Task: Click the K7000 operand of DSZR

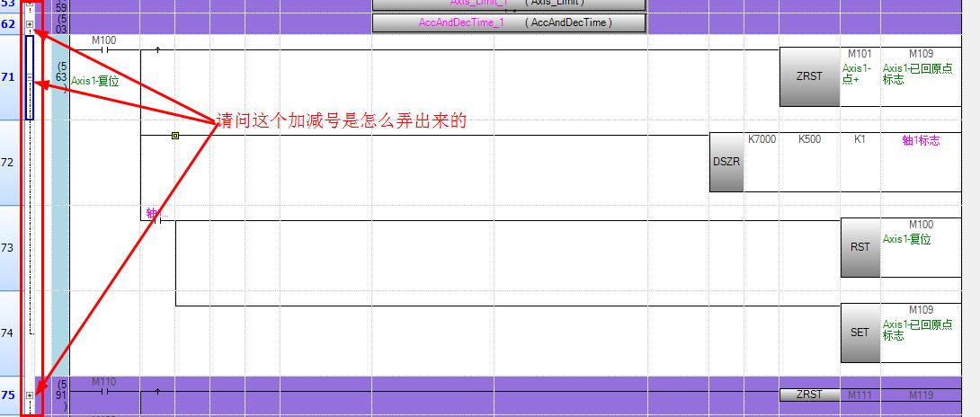Action: 762,140
